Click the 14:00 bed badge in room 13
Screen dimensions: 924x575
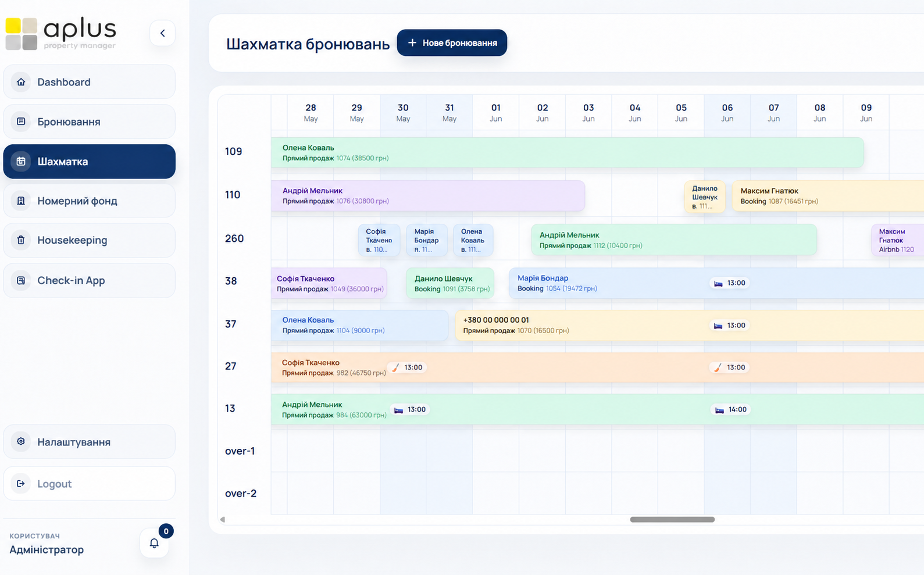731,410
